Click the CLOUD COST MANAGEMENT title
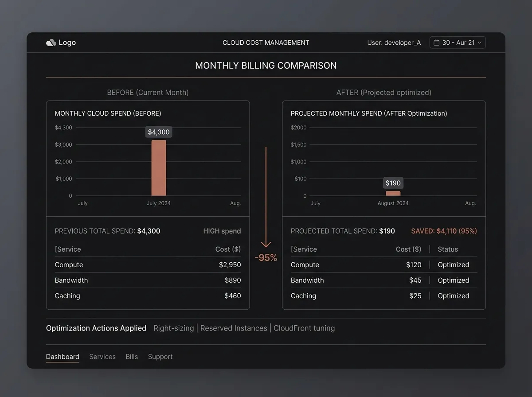Image resolution: width=532 pixels, height=397 pixels. click(x=266, y=43)
